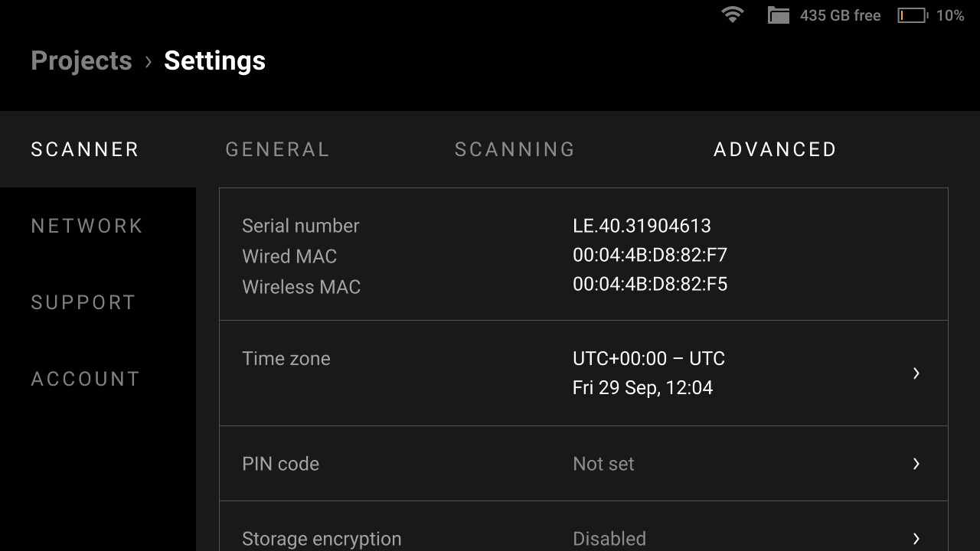980x551 pixels.
Task: Switch to the Scanning tab
Action: (x=514, y=149)
